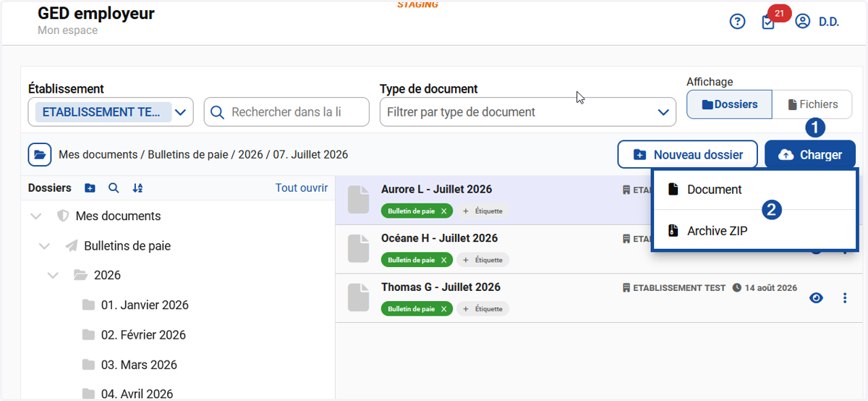Click the Nouveau dossier button
The width and height of the screenshot is (868, 401).
pos(687,155)
